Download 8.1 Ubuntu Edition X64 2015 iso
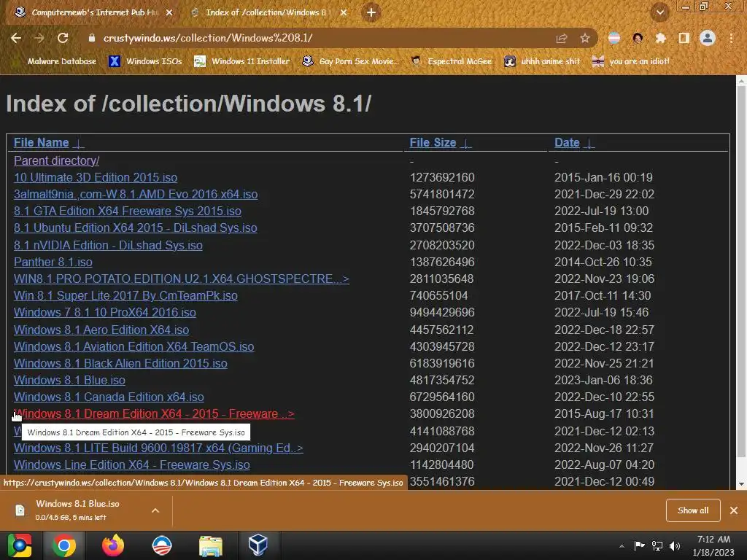 135,227
